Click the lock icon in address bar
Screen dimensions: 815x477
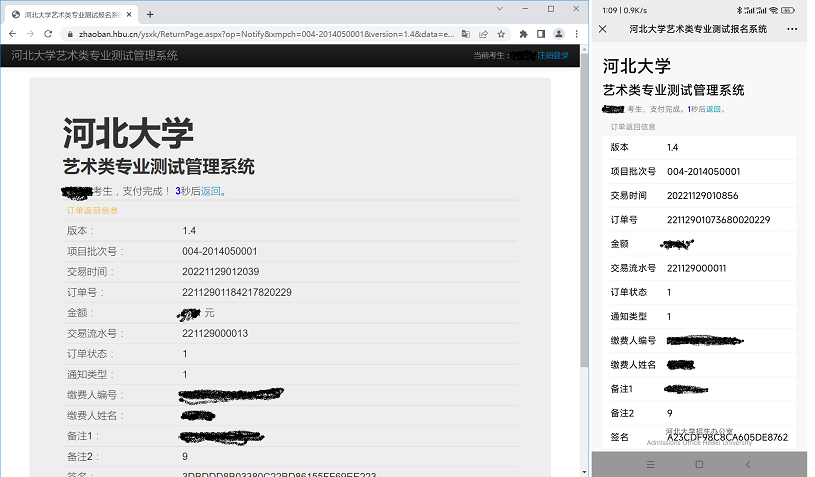coord(70,34)
